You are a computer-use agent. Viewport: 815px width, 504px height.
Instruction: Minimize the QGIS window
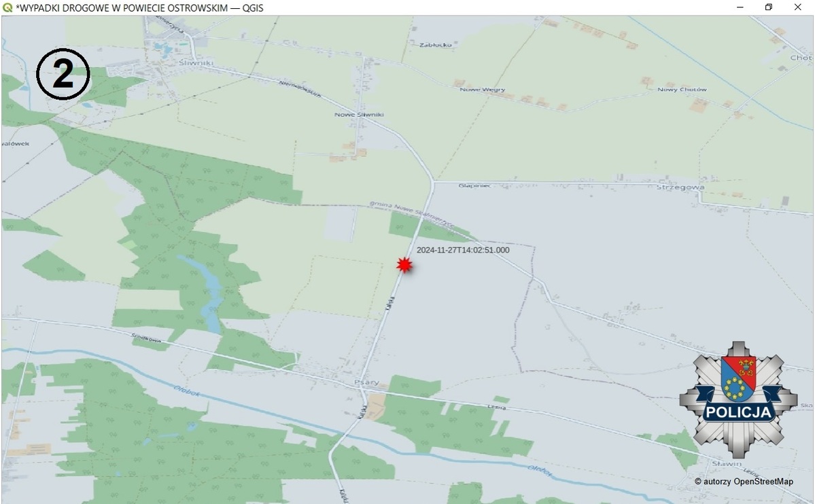tap(740, 7)
